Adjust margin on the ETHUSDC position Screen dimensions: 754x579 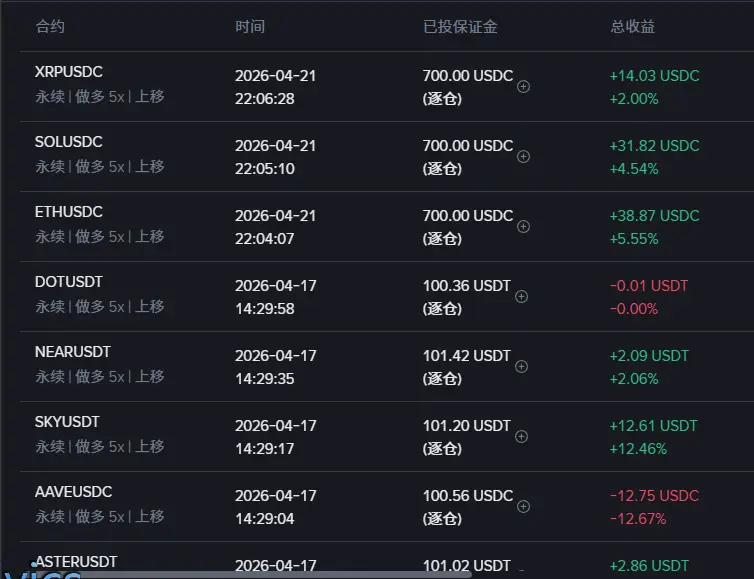(523, 227)
